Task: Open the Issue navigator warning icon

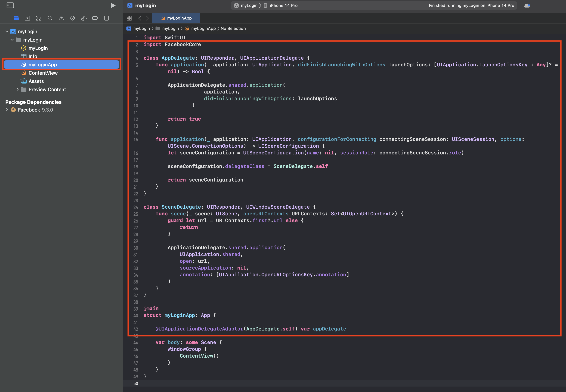Action: coord(61,18)
